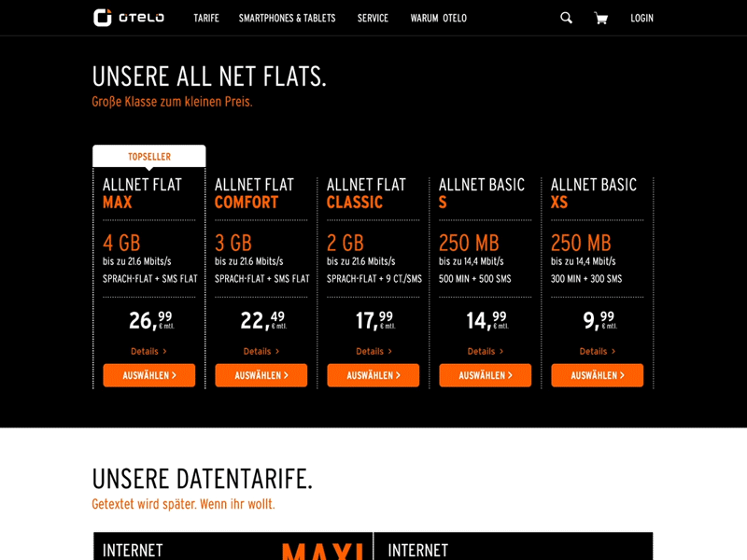747x560 pixels.
Task: View Details for Allnet Basic S
Action: click(x=485, y=352)
